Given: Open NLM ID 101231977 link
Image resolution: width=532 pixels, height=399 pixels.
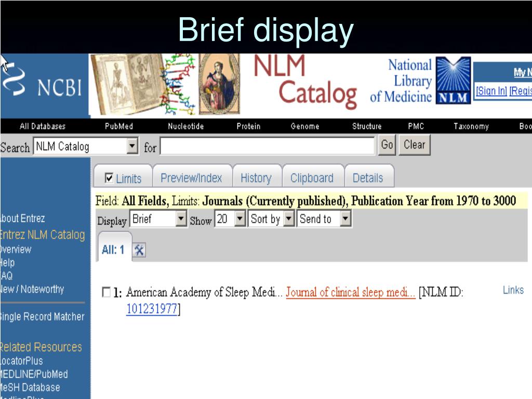Looking at the screenshot, I should coord(152,309).
